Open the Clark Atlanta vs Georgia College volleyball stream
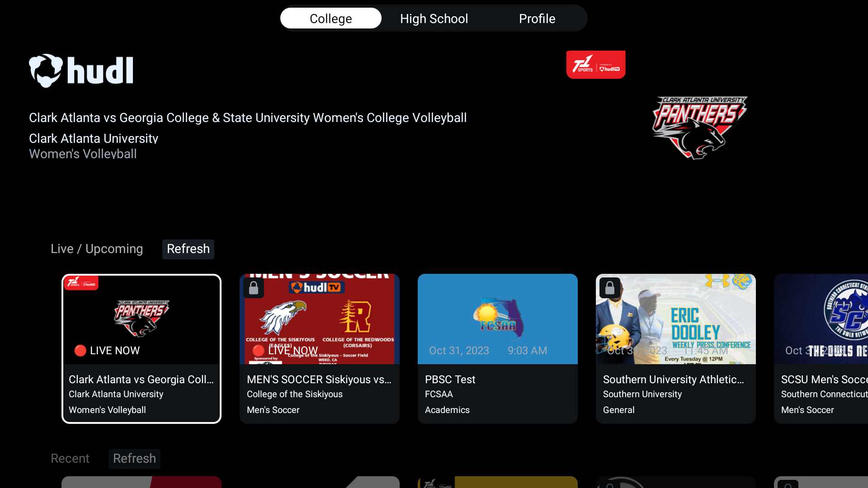 pyautogui.click(x=141, y=348)
